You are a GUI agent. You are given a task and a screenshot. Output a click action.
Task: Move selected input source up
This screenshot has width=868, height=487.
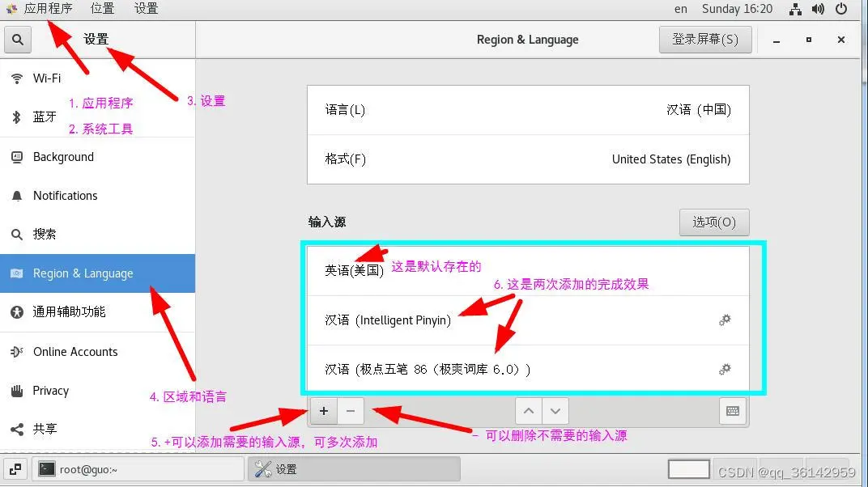tap(529, 411)
